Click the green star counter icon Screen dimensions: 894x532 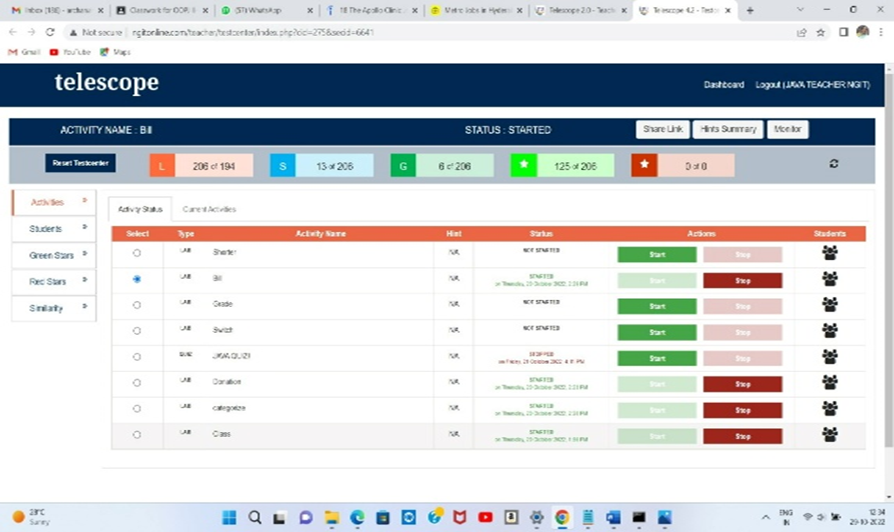(x=524, y=165)
